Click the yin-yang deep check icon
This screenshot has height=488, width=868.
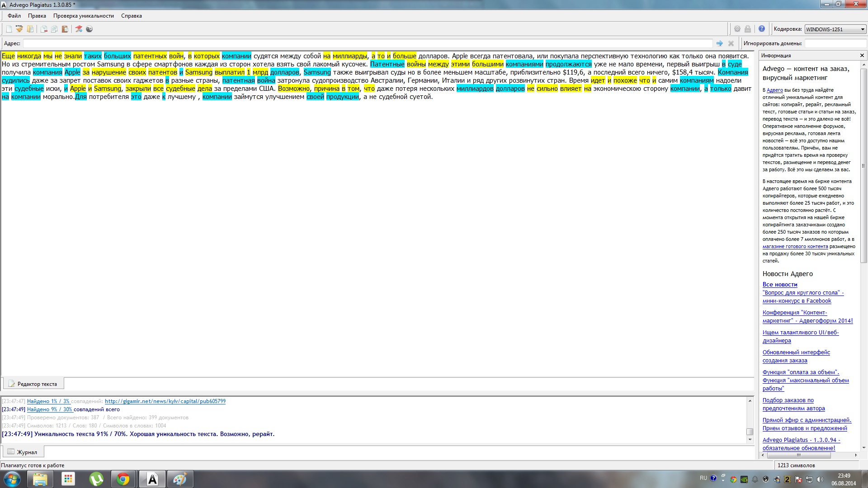pyautogui.click(x=89, y=29)
